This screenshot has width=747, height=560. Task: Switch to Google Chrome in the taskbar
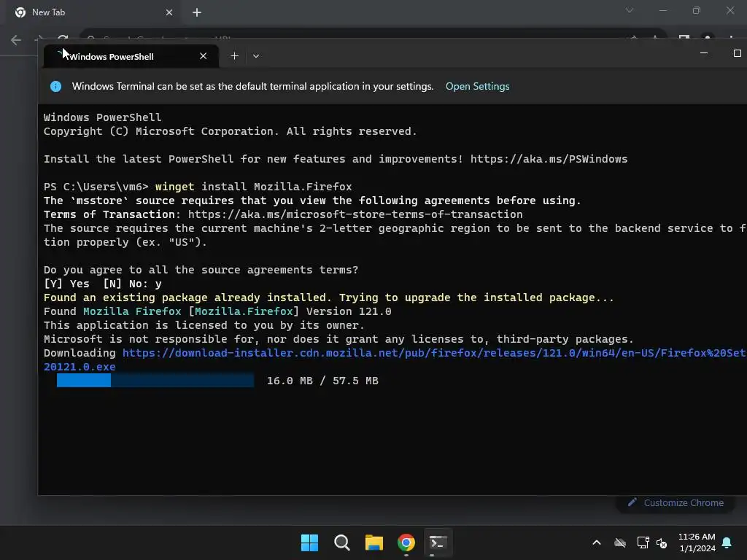pos(406,542)
